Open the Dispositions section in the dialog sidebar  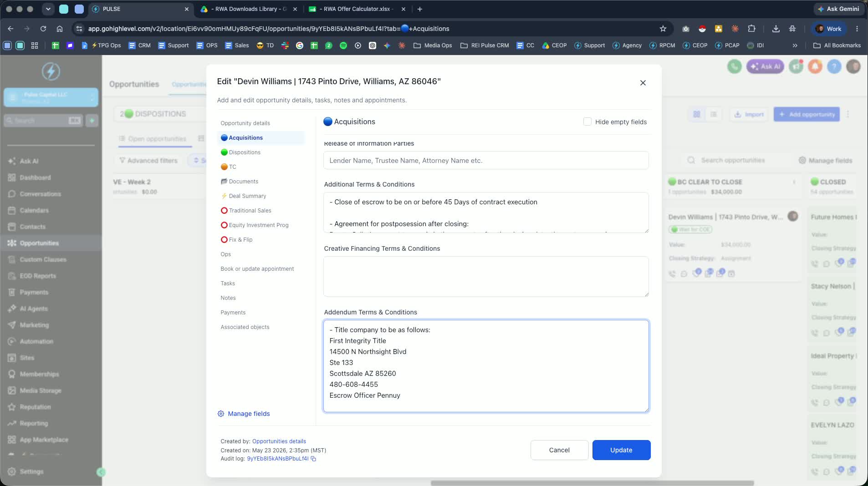(261, 152)
